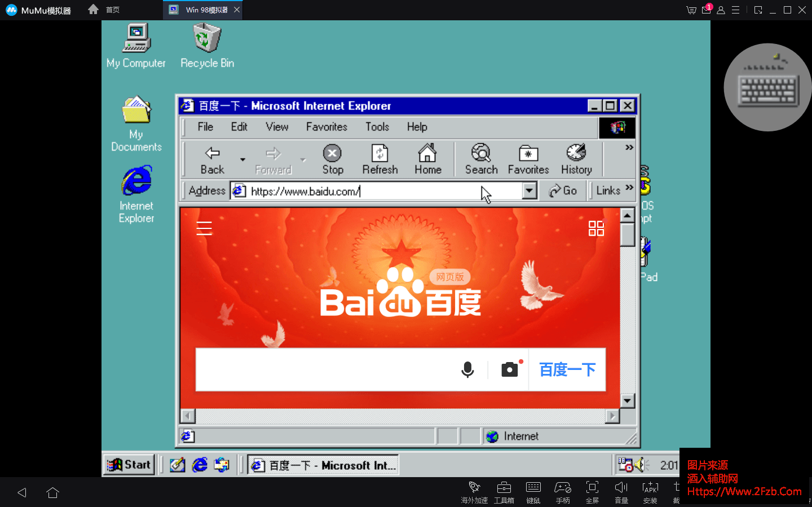Click the horizontal scrollbar right arrow
Image resolution: width=812 pixels, height=507 pixels.
[612, 416]
